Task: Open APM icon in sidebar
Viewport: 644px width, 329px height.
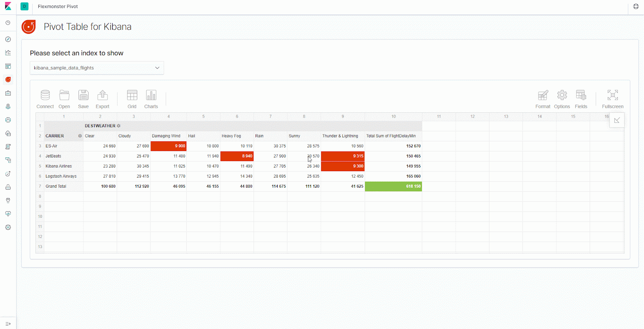Action: pyautogui.click(x=8, y=160)
